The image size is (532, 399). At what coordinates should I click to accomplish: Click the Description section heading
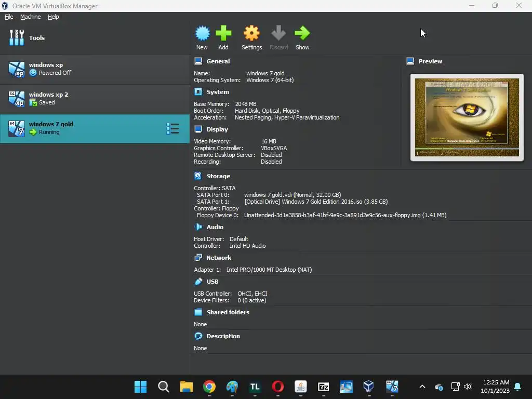pyautogui.click(x=223, y=336)
